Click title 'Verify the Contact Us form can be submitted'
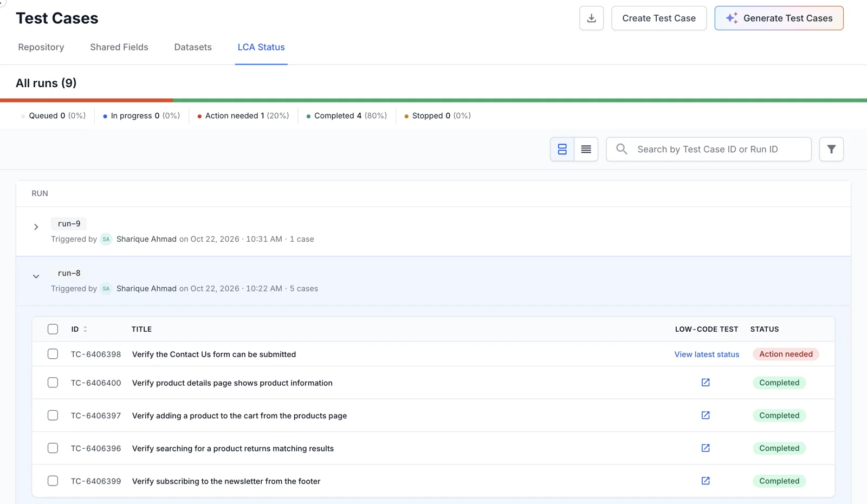Image resolution: width=867 pixels, height=504 pixels. 214,354
